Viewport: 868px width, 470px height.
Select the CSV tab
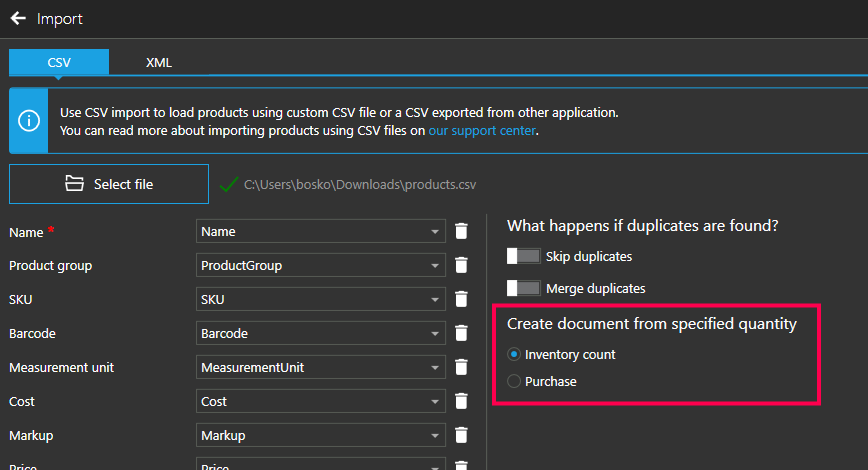59,62
